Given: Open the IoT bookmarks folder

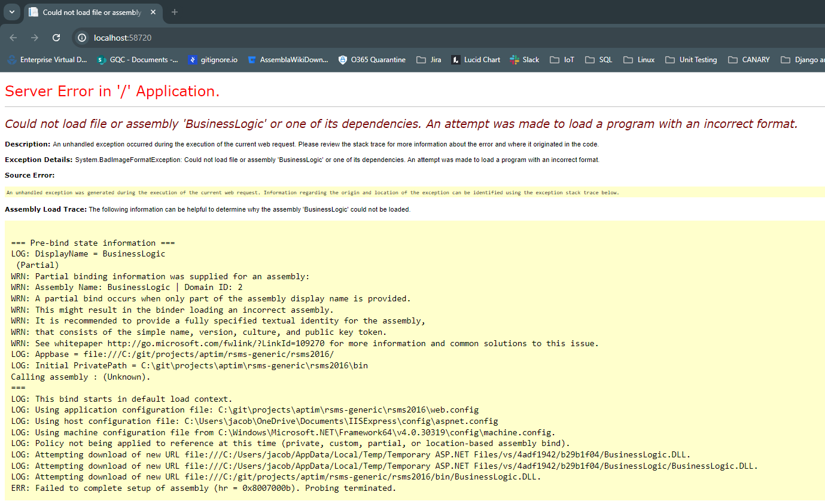Looking at the screenshot, I should 562,60.
